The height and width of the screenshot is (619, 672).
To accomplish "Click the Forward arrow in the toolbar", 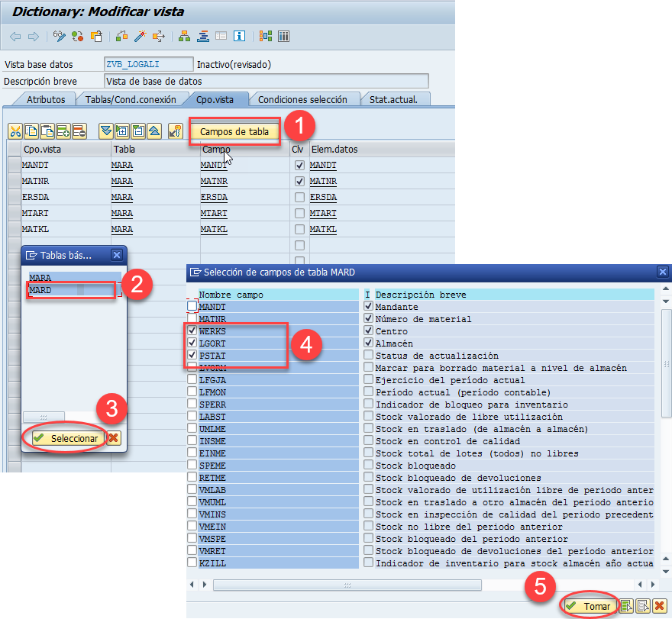I will click(34, 37).
